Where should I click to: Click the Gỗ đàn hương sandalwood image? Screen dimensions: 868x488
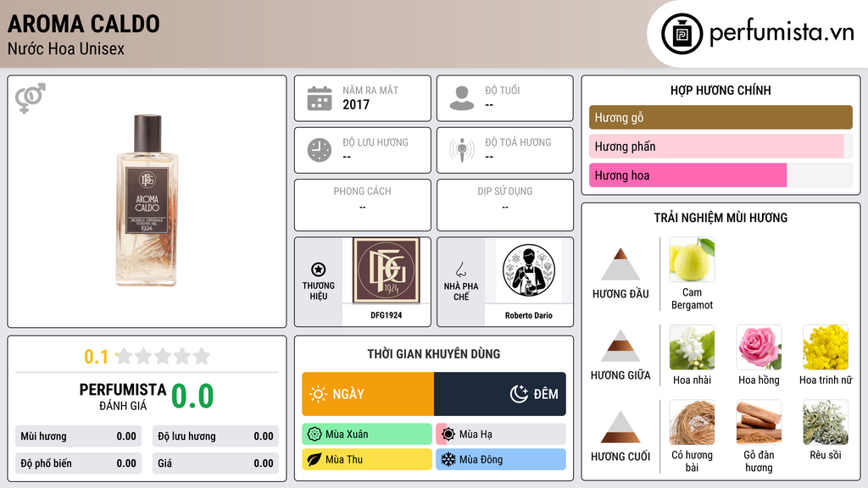[x=759, y=423]
